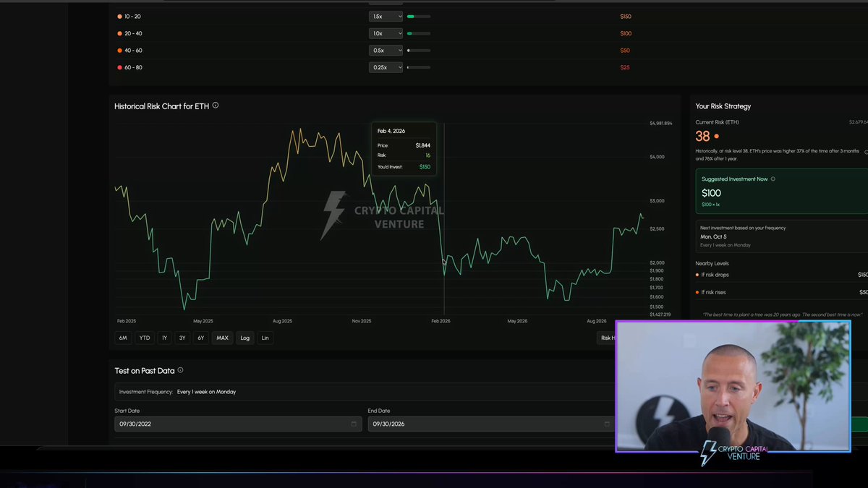This screenshot has width=868, height=488.
Task: Click the orange dot next to risk 38
Action: [717, 136]
